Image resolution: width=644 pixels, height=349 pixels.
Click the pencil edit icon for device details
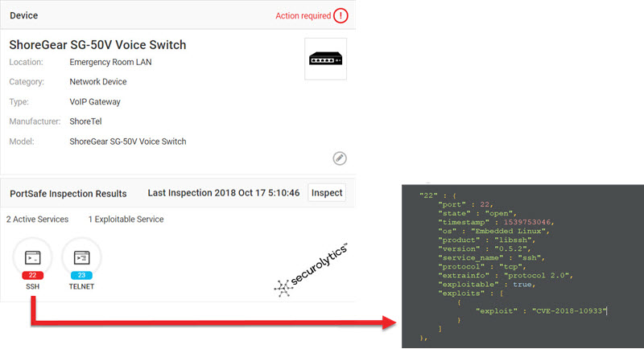pyautogui.click(x=339, y=158)
